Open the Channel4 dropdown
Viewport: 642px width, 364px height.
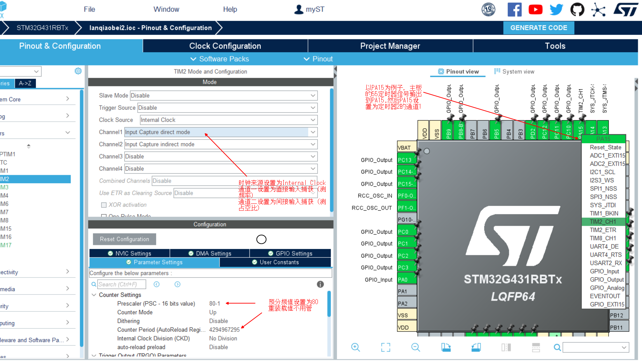pos(221,169)
